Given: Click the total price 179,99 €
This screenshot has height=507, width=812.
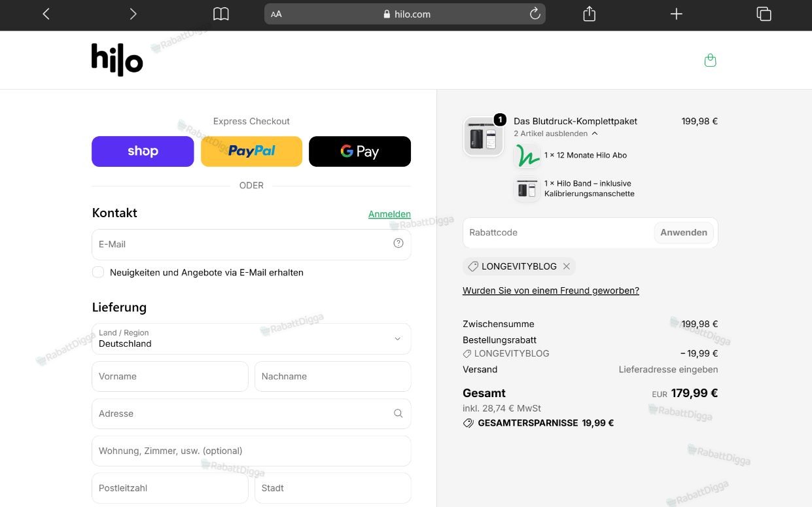Looking at the screenshot, I should click(694, 393).
